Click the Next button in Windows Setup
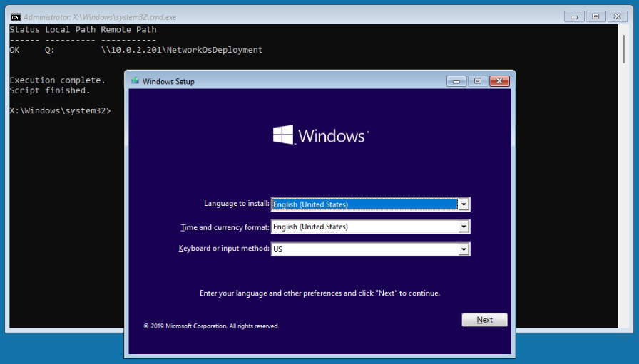 click(484, 320)
